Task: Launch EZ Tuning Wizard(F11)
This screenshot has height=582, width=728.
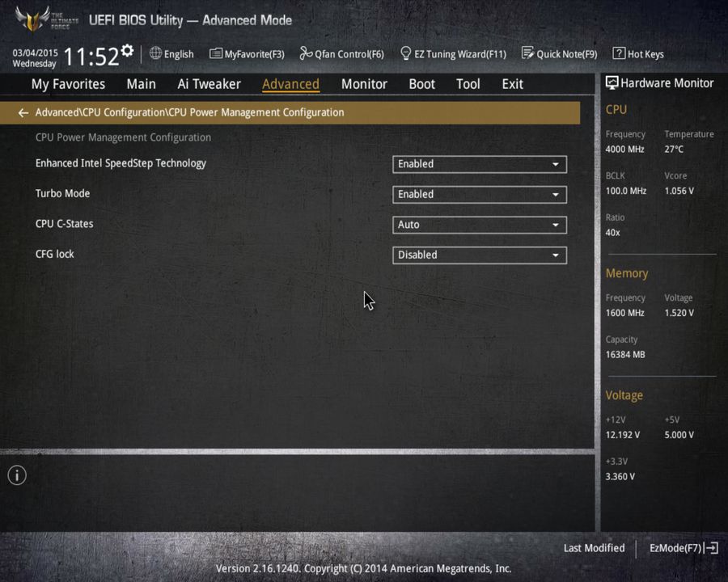Action: click(460, 54)
